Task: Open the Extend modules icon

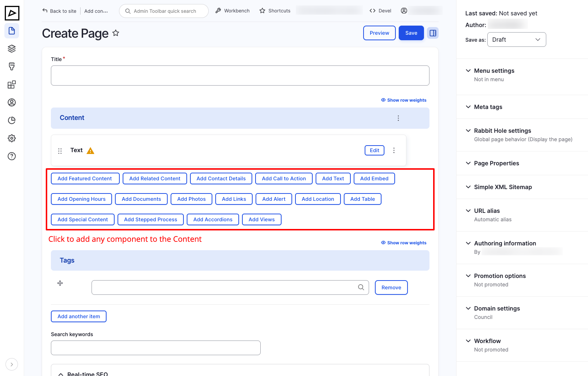Action: (x=12, y=84)
